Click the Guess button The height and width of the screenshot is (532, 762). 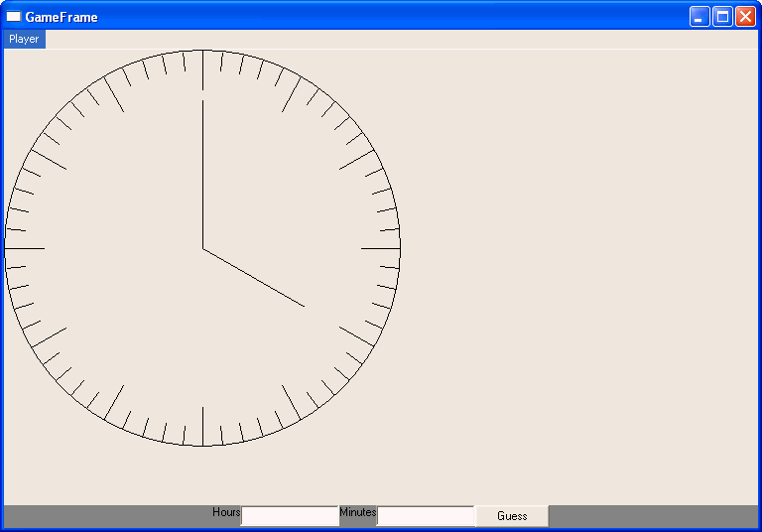click(x=512, y=516)
